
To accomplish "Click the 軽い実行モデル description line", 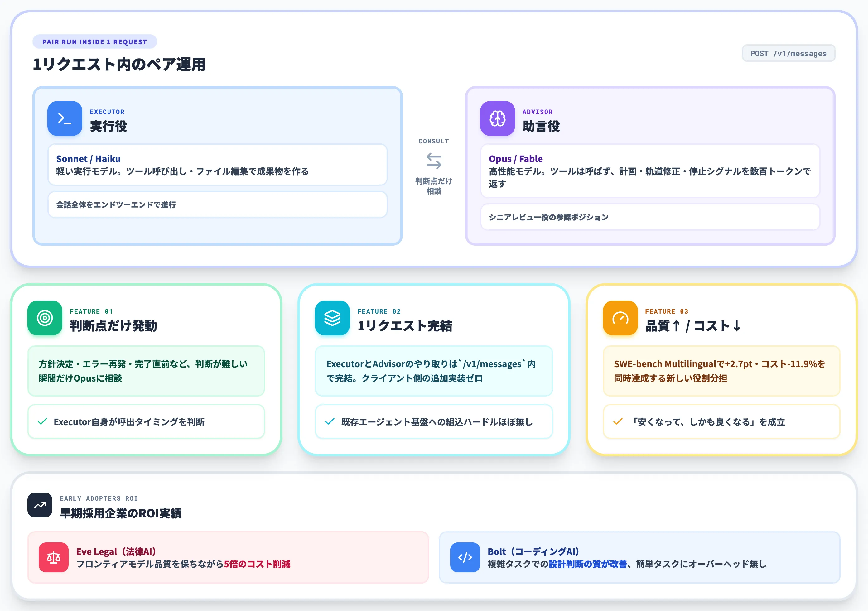I will pos(183,171).
